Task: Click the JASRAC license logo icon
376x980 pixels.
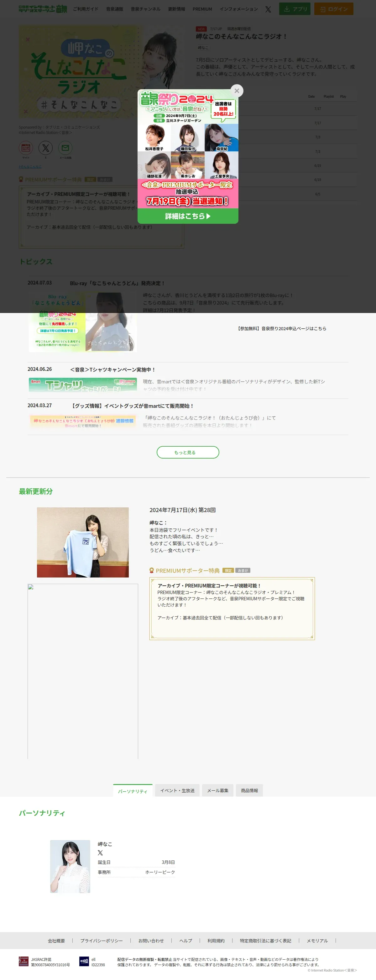Action: [23, 961]
